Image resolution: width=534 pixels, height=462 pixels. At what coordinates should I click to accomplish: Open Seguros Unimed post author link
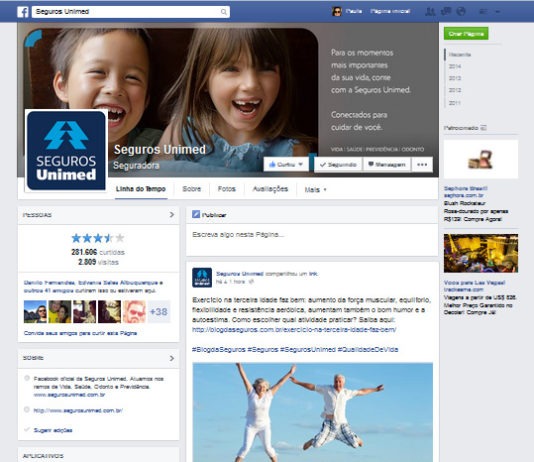pyautogui.click(x=240, y=273)
